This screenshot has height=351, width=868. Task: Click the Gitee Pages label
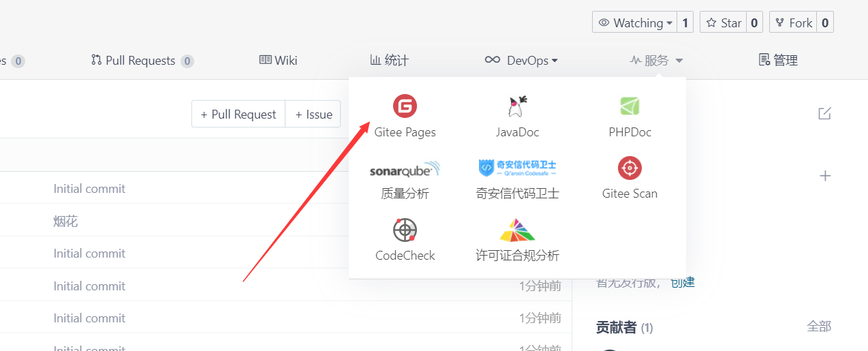[x=405, y=132]
